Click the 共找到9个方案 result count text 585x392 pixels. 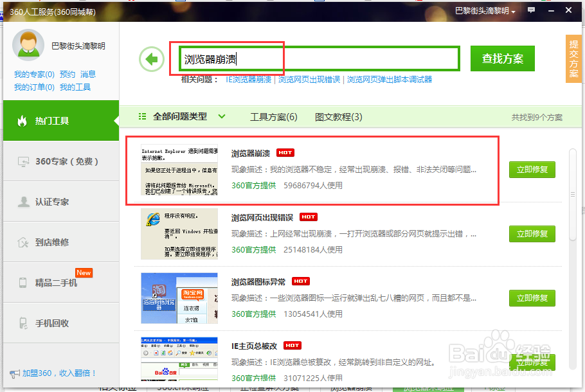537,118
